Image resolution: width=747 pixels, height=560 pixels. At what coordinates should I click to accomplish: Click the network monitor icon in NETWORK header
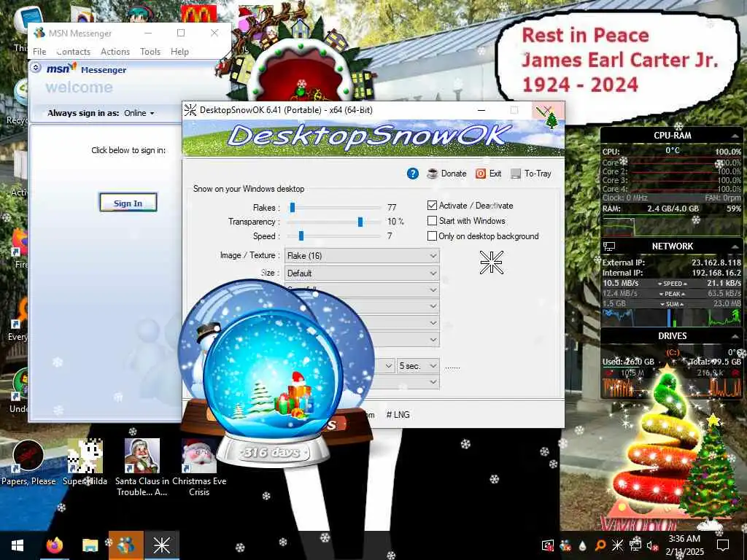[x=609, y=246]
